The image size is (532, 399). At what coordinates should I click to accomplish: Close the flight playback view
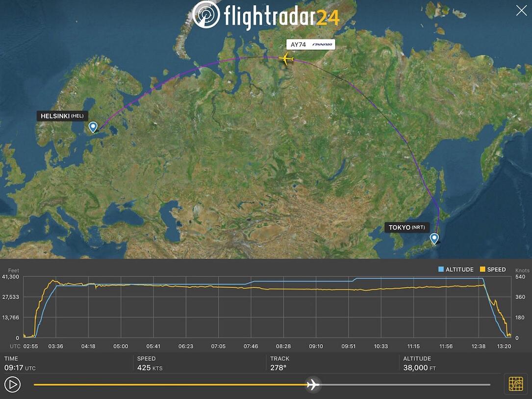point(521,10)
